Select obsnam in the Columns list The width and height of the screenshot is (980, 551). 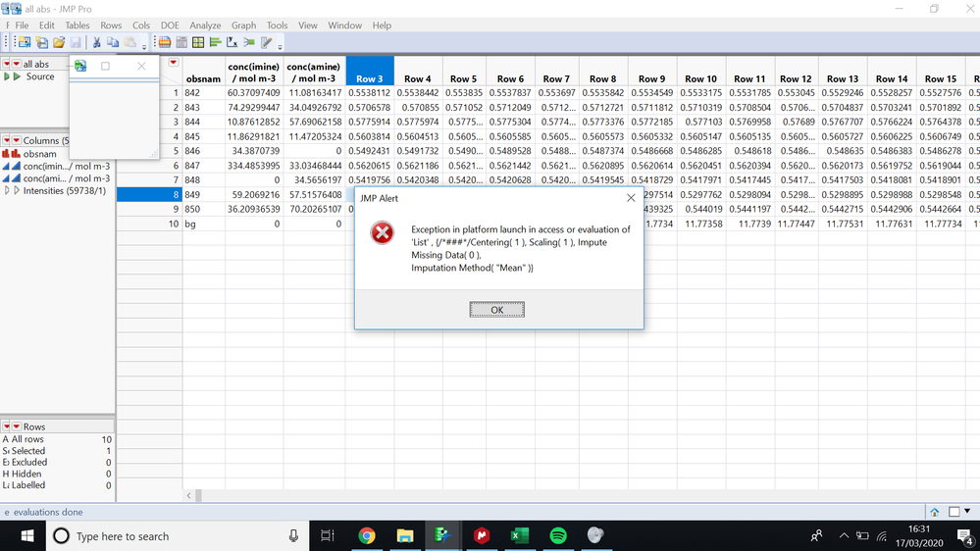point(40,154)
